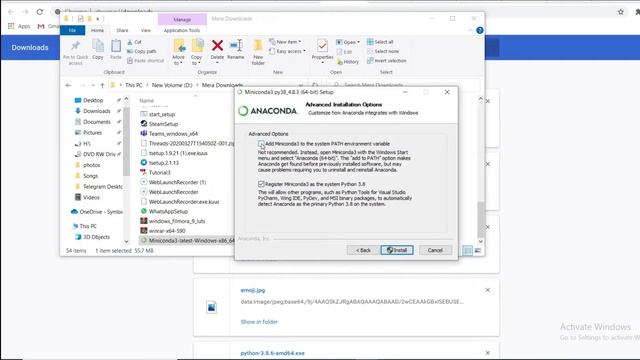Image resolution: width=640 pixels, height=360 pixels.
Task: Toggle Register Miniconda3 as system Python 3.8
Action: pyautogui.click(x=261, y=184)
